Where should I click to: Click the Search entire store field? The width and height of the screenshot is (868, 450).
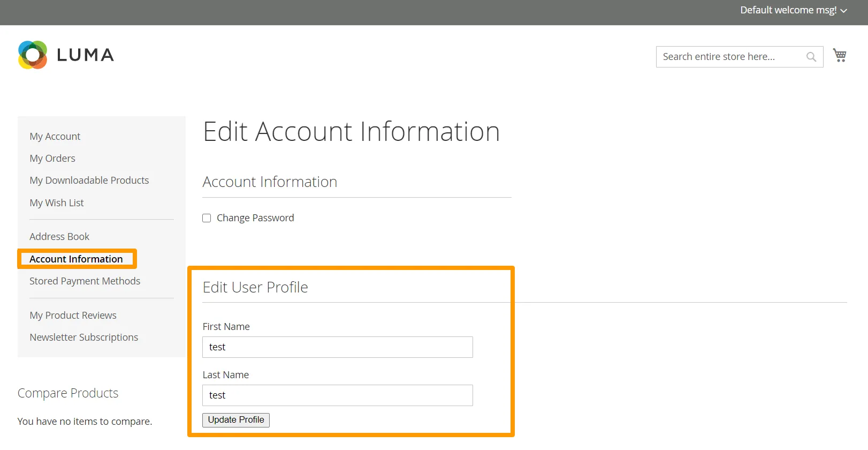pyautogui.click(x=730, y=57)
